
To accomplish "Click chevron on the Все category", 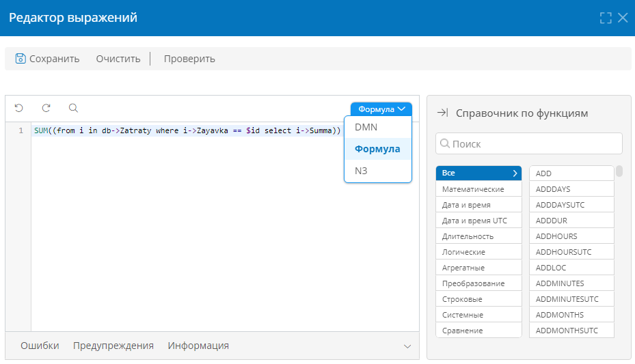I will [515, 173].
